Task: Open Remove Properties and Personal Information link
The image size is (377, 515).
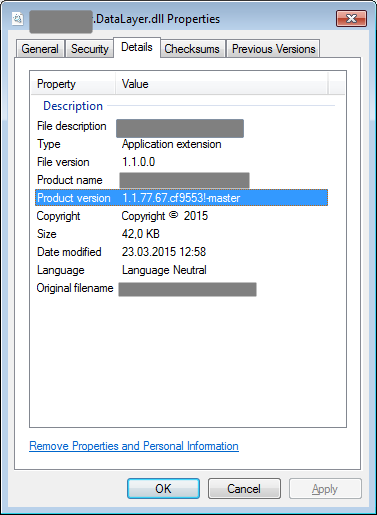Action: click(x=134, y=446)
